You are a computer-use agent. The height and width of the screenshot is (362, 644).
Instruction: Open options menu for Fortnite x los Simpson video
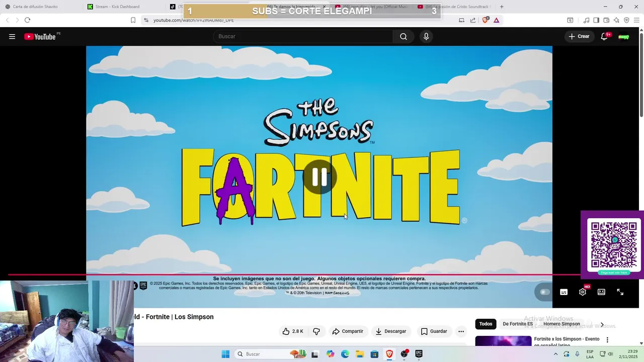coord(607,340)
